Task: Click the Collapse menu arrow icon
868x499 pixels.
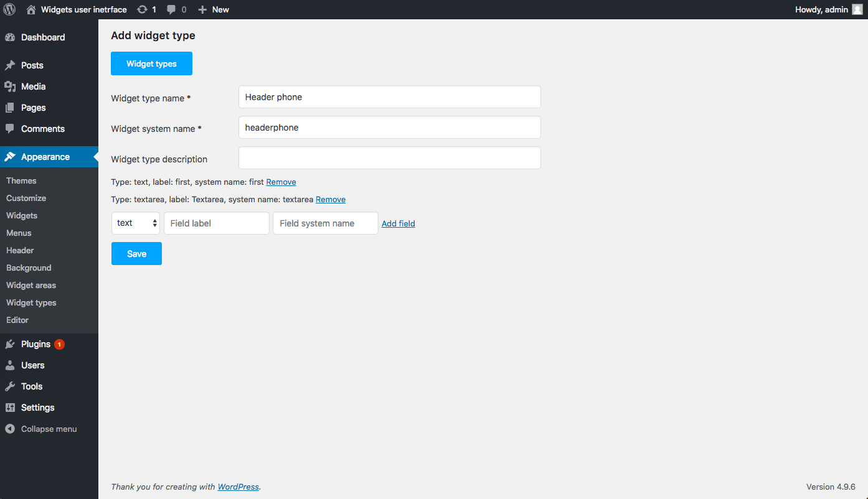Action: click(x=10, y=429)
